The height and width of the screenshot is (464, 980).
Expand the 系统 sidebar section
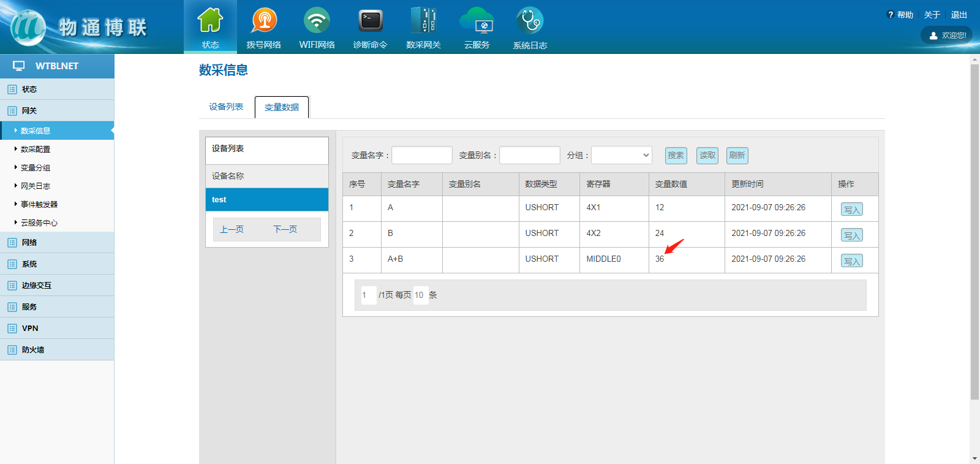click(57, 264)
